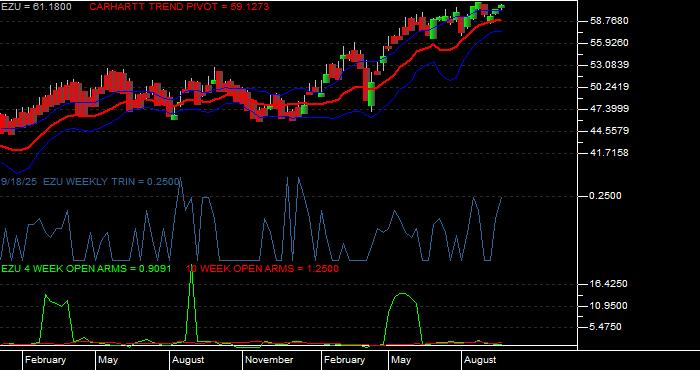Click the second May marker on time axis
The width and height of the screenshot is (700, 370).
point(400,360)
